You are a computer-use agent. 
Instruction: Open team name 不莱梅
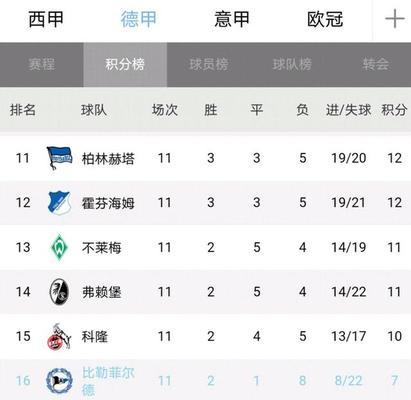click(101, 248)
